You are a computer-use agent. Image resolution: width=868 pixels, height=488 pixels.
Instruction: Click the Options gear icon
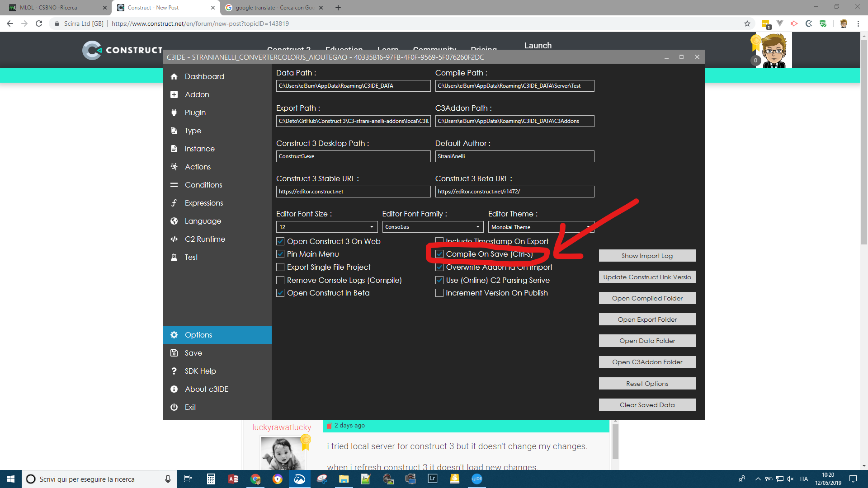pos(174,335)
